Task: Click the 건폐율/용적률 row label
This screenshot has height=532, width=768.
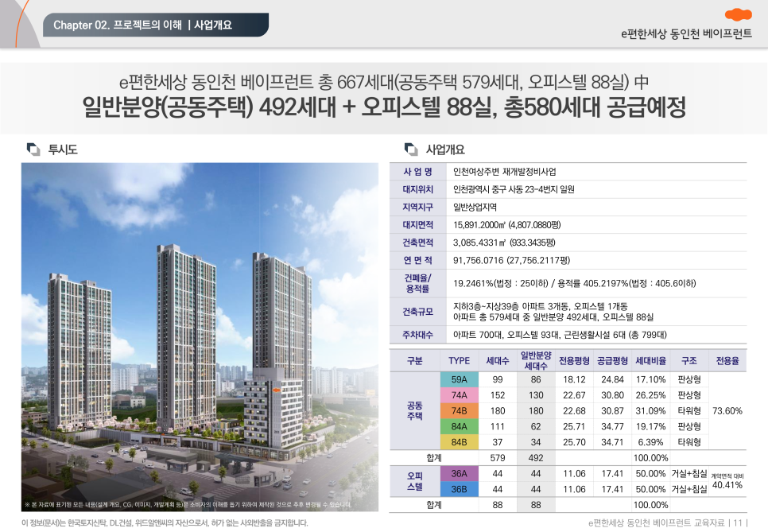Action: click(418, 283)
